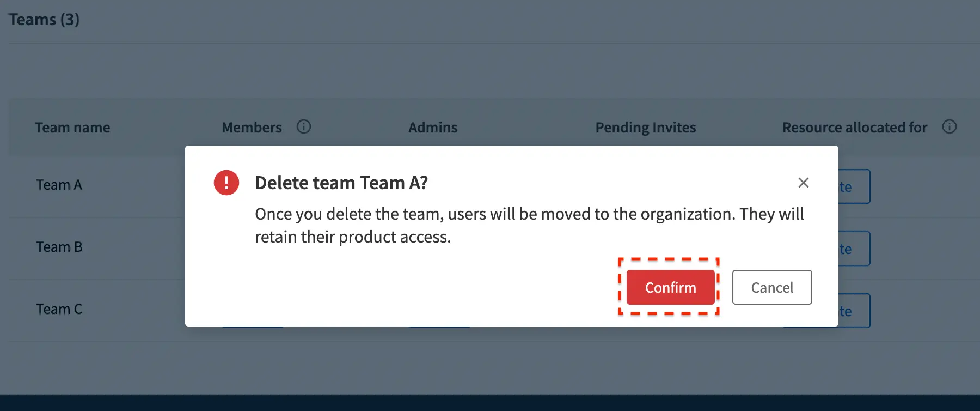
Task: Click the partially hidden button in Team C row
Action: tap(854, 311)
